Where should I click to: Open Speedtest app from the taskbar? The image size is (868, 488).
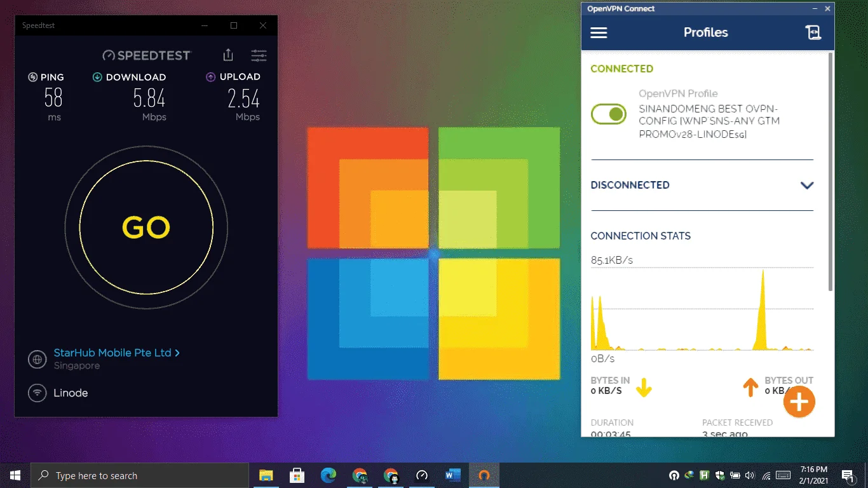tap(422, 475)
